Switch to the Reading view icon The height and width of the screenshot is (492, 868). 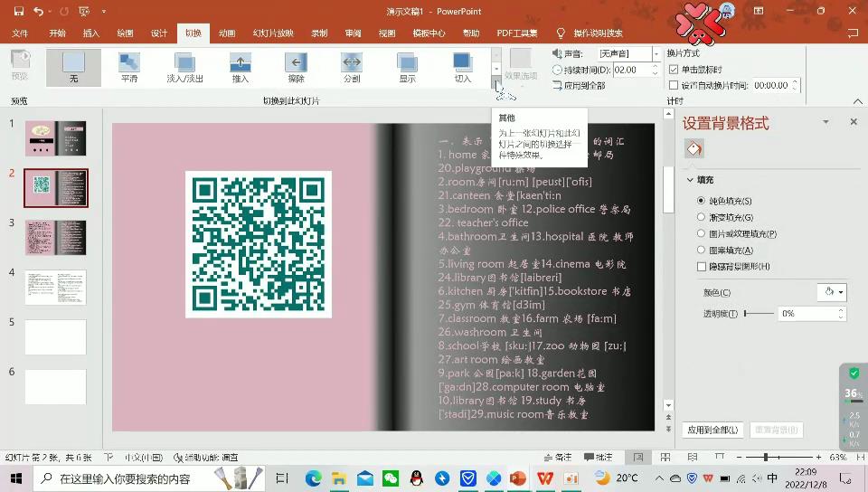pyautogui.click(x=693, y=457)
